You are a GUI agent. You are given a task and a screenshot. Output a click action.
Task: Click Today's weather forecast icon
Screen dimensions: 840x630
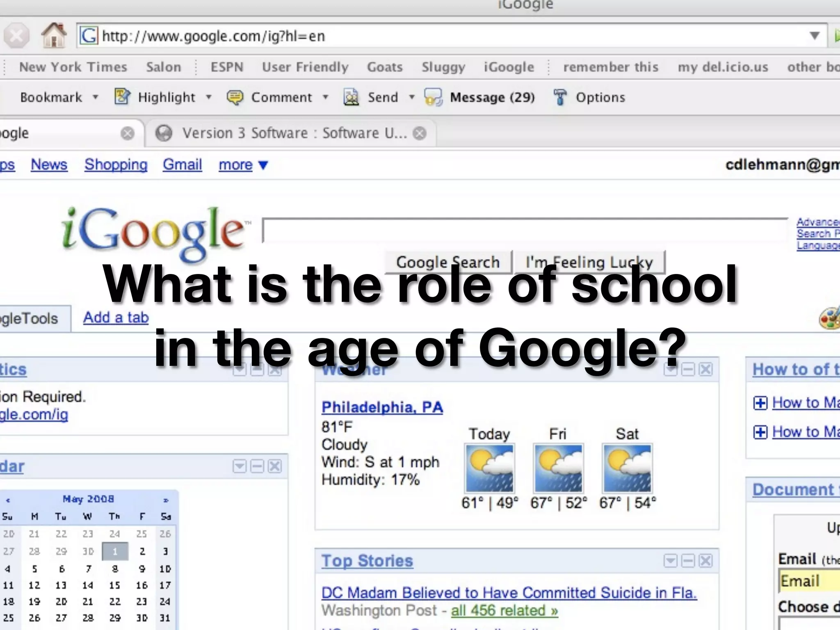[x=489, y=468]
